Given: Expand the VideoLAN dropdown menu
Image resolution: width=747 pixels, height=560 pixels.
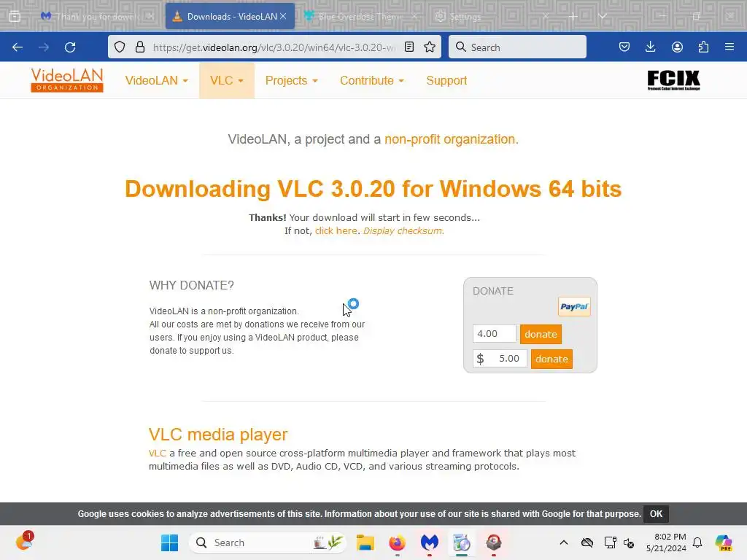Looking at the screenshot, I should 156,80.
